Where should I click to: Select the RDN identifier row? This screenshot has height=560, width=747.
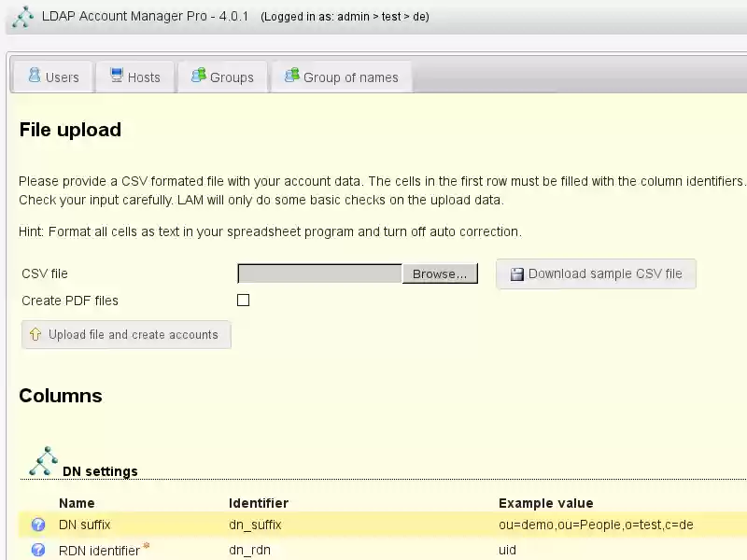280,550
